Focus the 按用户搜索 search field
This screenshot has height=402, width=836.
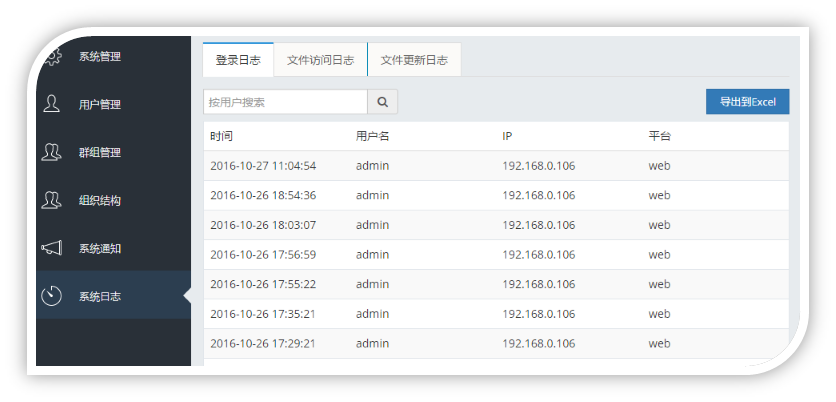pos(285,102)
